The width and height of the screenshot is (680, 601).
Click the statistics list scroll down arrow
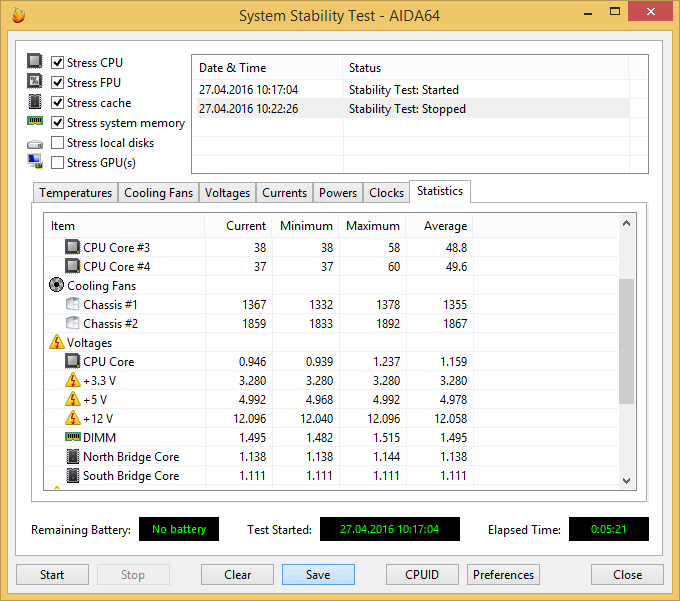pos(626,480)
